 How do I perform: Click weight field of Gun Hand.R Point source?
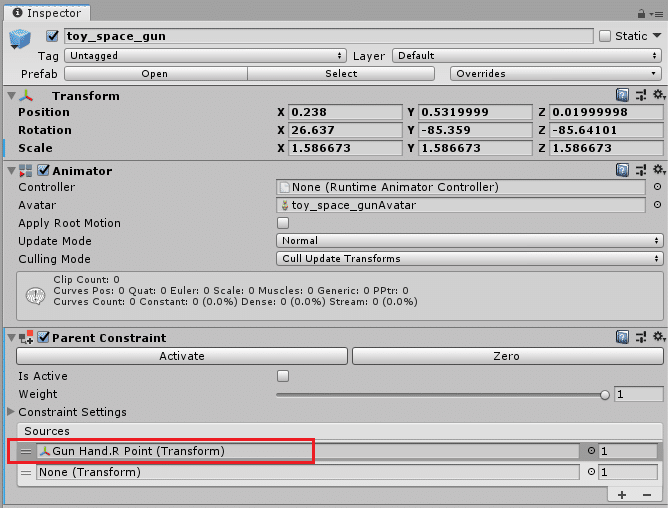tap(628, 451)
